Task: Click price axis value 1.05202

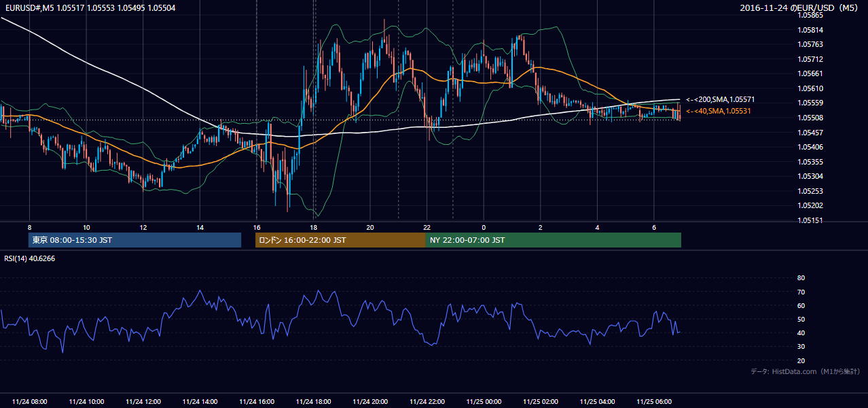Action: pos(811,205)
